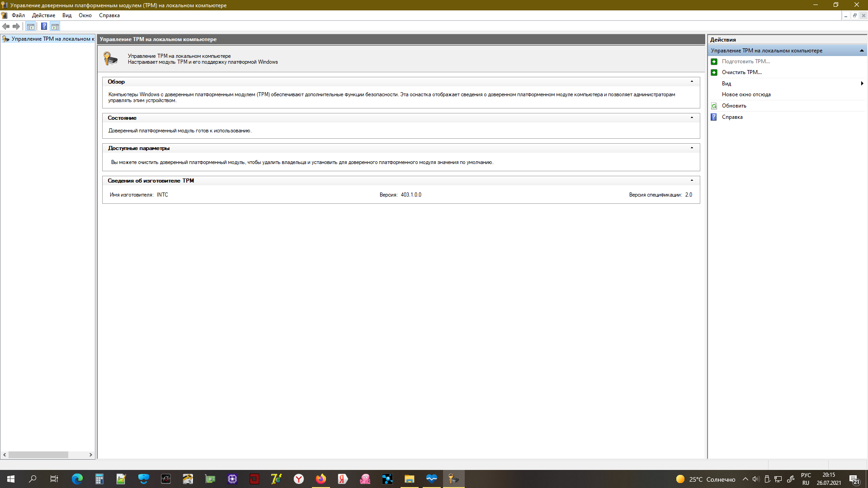Toggle the console tree pane icon
868x488 pixels.
(x=30, y=26)
